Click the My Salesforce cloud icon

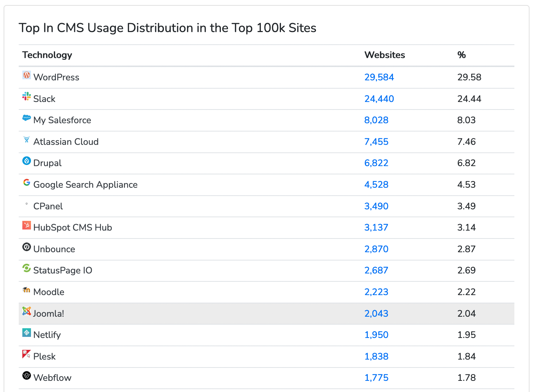click(x=27, y=118)
